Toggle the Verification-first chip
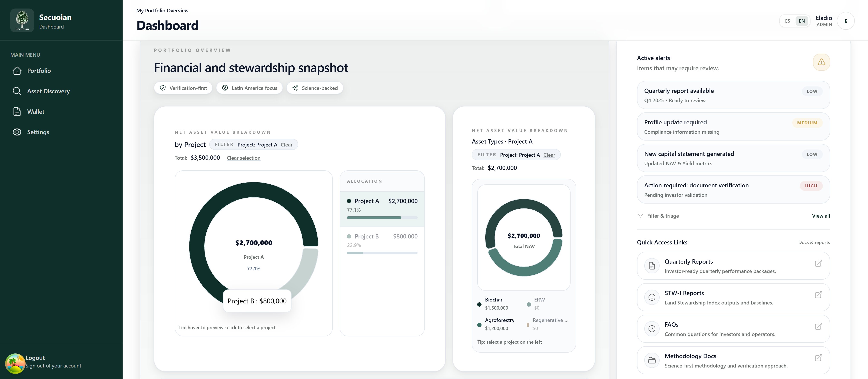868x379 pixels. (x=183, y=88)
